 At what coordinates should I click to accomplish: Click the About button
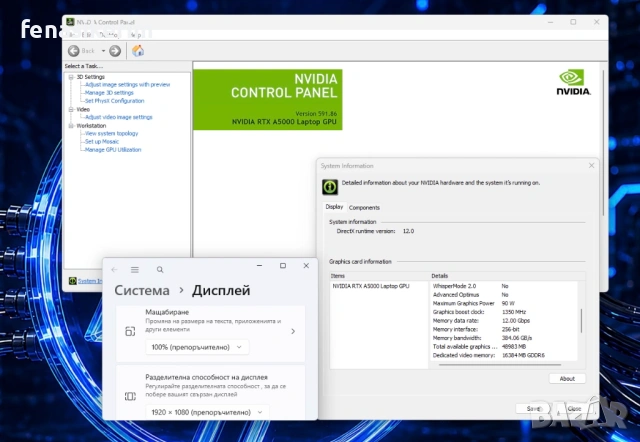pyautogui.click(x=567, y=378)
